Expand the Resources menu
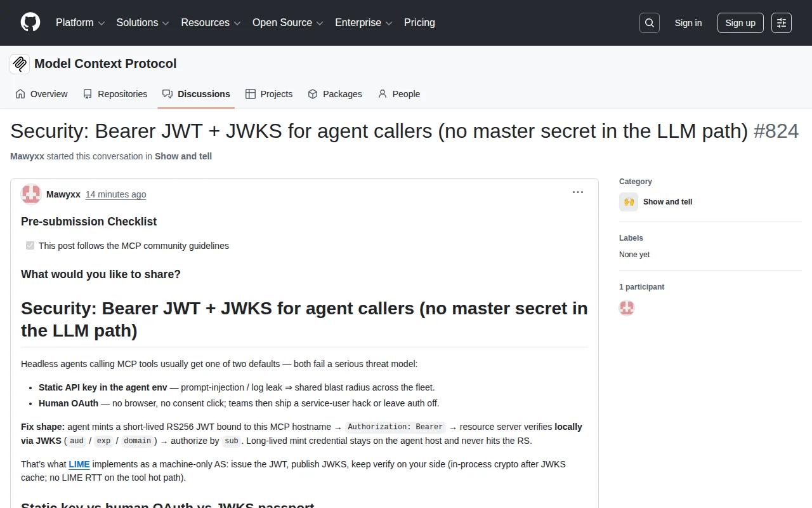The width and height of the screenshot is (812, 508). 211,23
